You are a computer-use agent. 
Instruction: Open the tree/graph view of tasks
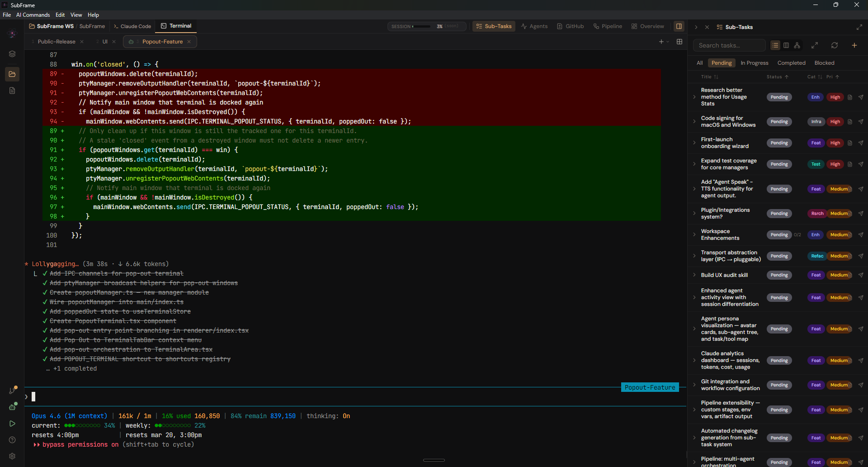tap(797, 45)
